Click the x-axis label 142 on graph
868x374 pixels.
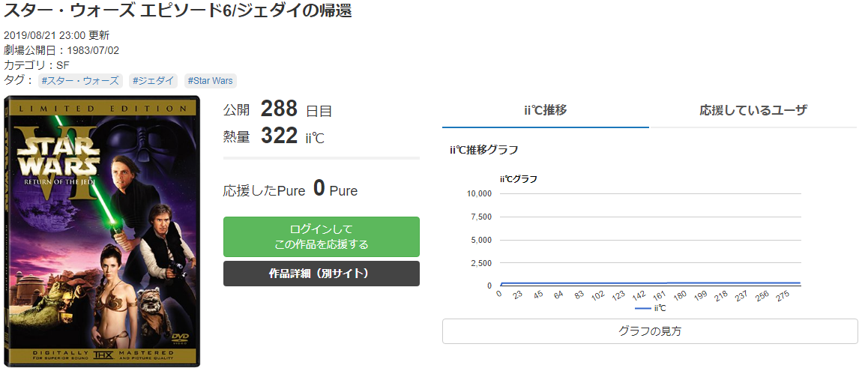pos(639,297)
